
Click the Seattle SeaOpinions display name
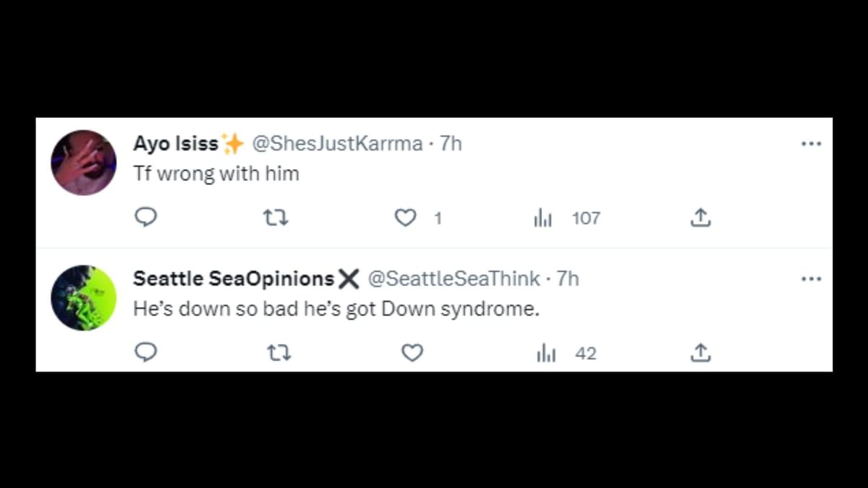(233, 279)
